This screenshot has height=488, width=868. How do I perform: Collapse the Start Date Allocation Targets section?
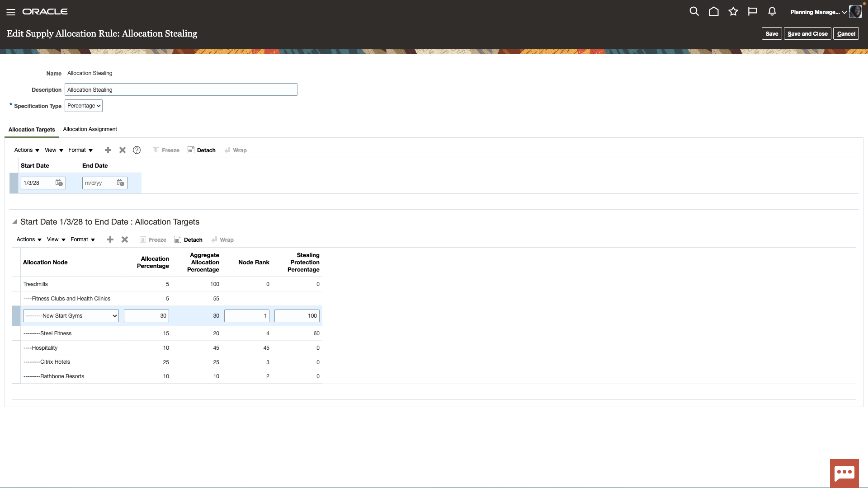(15, 221)
